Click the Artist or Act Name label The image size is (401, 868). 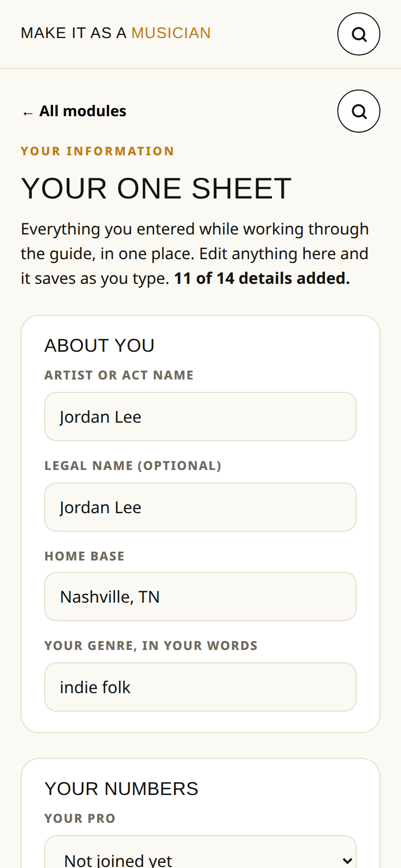click(119, 375)
